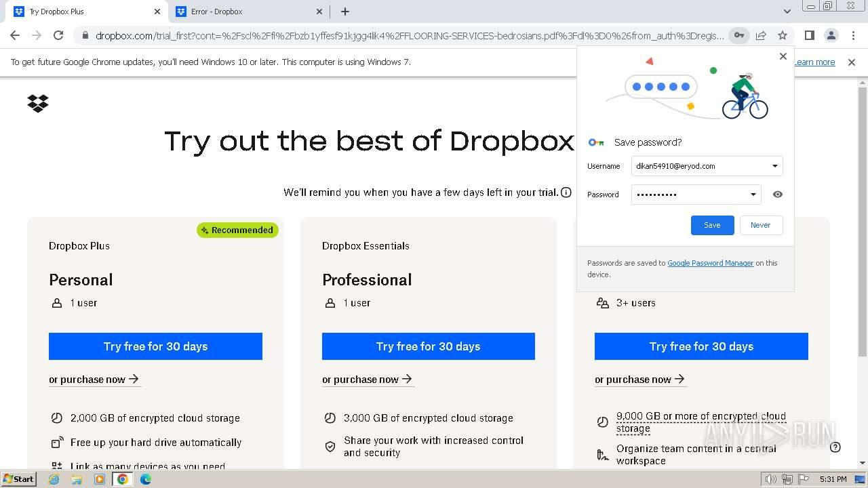Expand the Password dropdown arrow

coord(753,195)
